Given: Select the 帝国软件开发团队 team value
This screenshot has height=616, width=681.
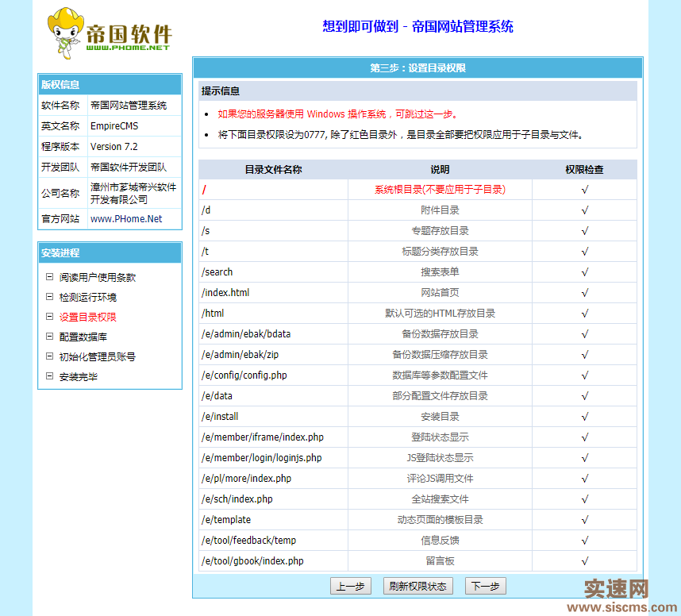Looking at the screenshot, I should [x=129, y=167].
